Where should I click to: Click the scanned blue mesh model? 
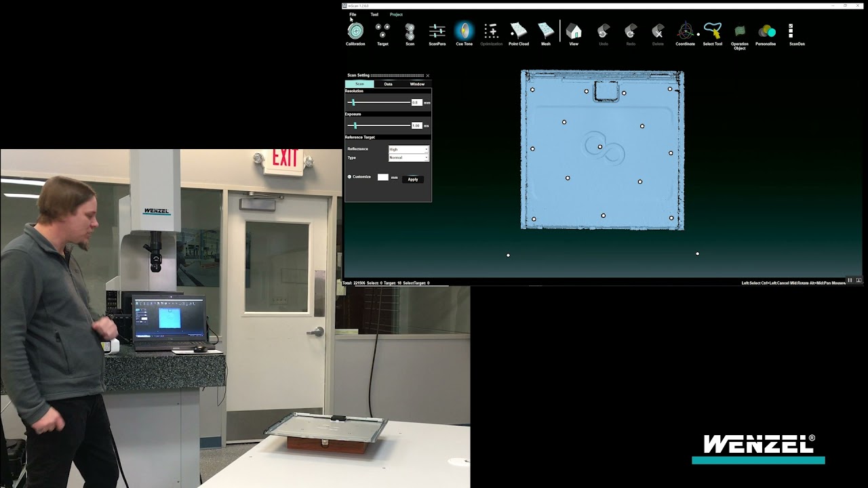click(602, 150)
